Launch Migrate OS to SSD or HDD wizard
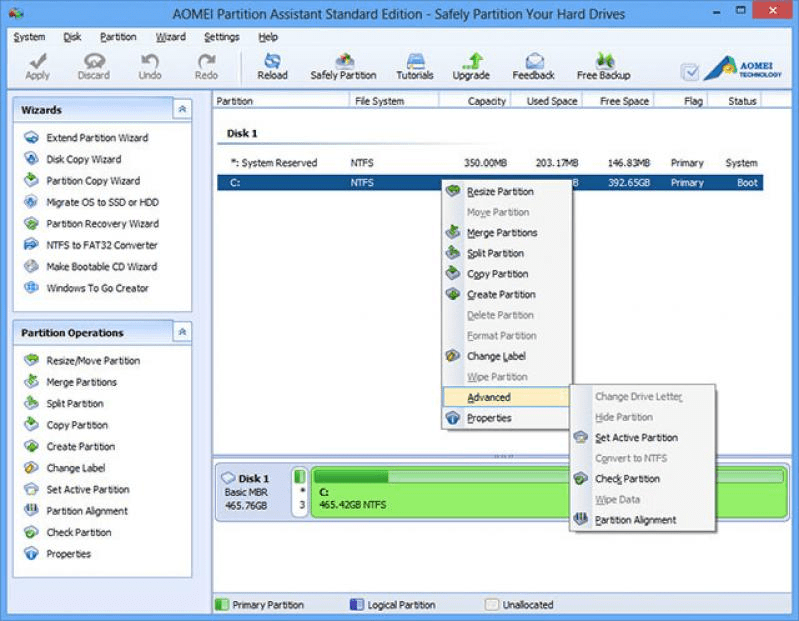The height and width of the screenshot is (621, 799). [x=102, y=202]
